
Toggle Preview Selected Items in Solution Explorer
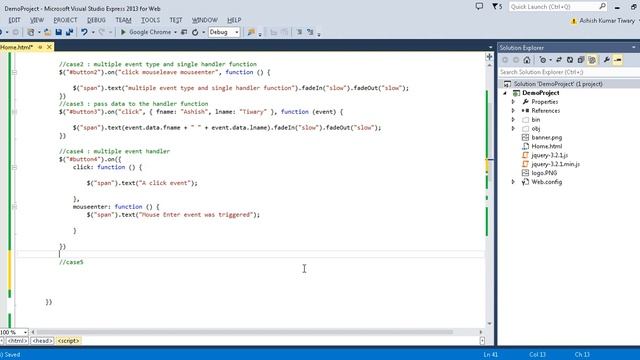click(618, 60)
